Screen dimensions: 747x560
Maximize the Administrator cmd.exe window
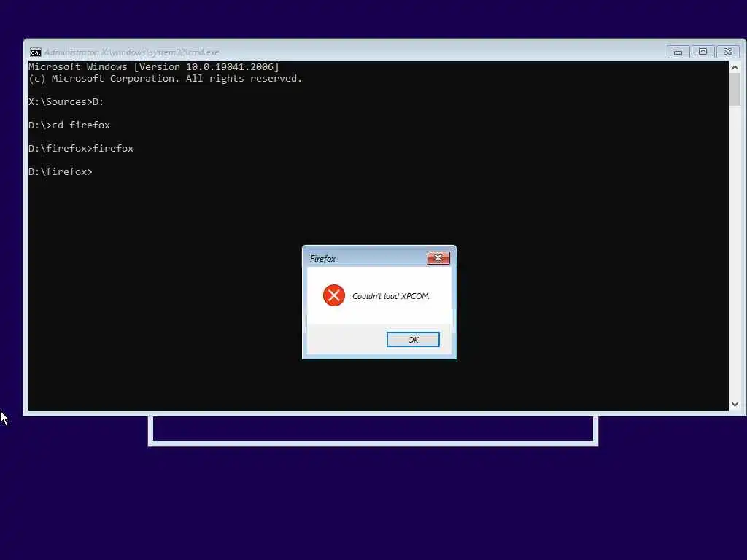703,52
